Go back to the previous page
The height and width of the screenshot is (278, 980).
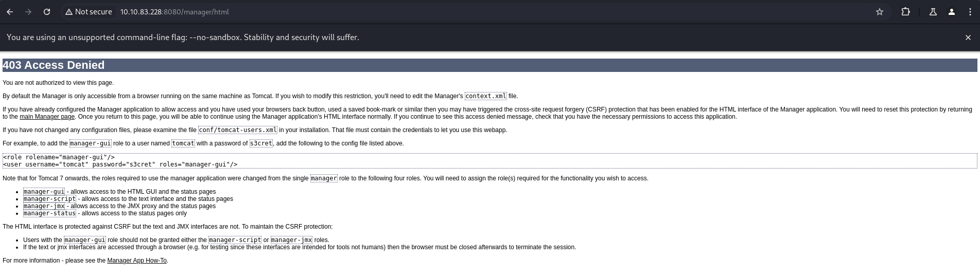(x=10, y=12)
